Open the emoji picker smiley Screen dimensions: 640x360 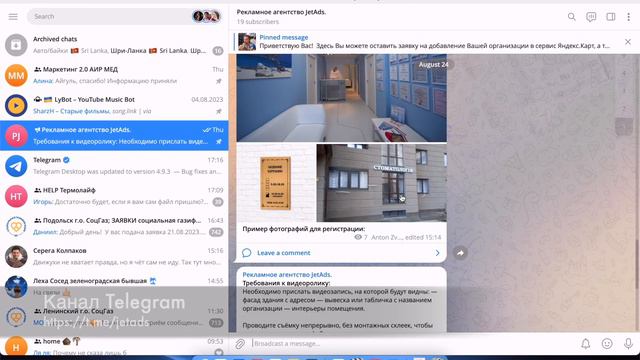(607, 344)
